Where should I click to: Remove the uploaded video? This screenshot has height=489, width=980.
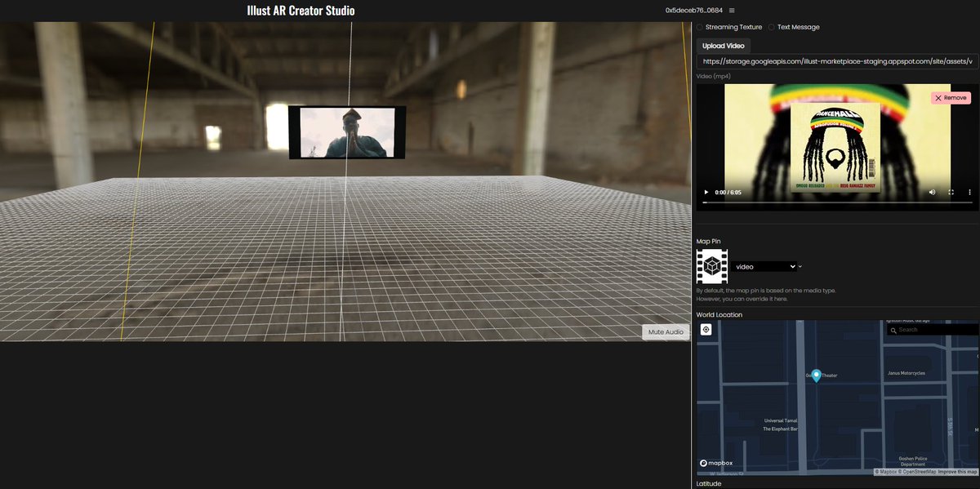(951, 97)
